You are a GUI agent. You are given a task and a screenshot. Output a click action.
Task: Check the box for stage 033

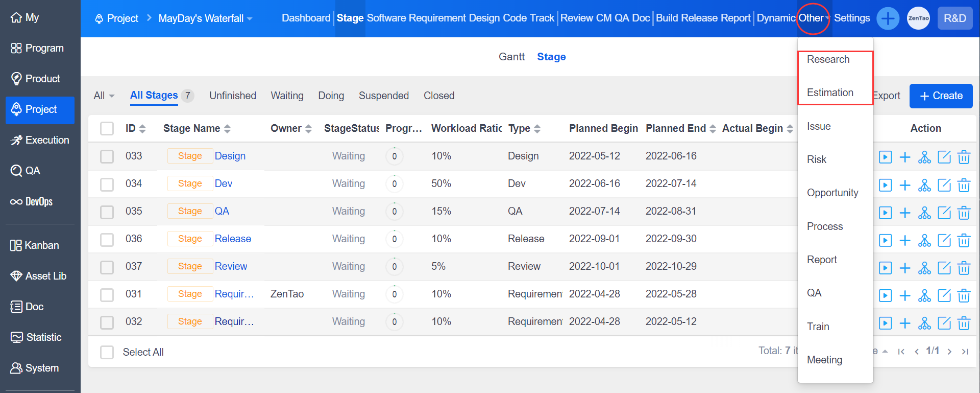pyautogui.click(x=107, y=156)
